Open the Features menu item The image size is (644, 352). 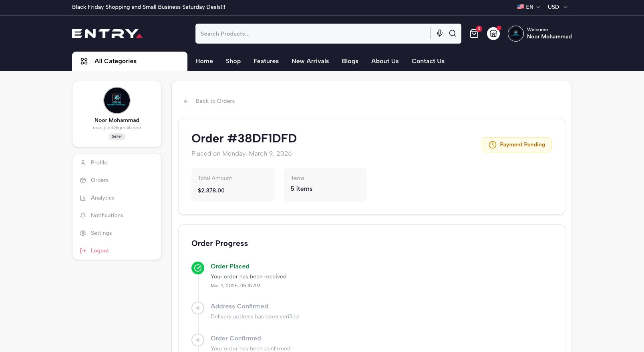point(266,61)
